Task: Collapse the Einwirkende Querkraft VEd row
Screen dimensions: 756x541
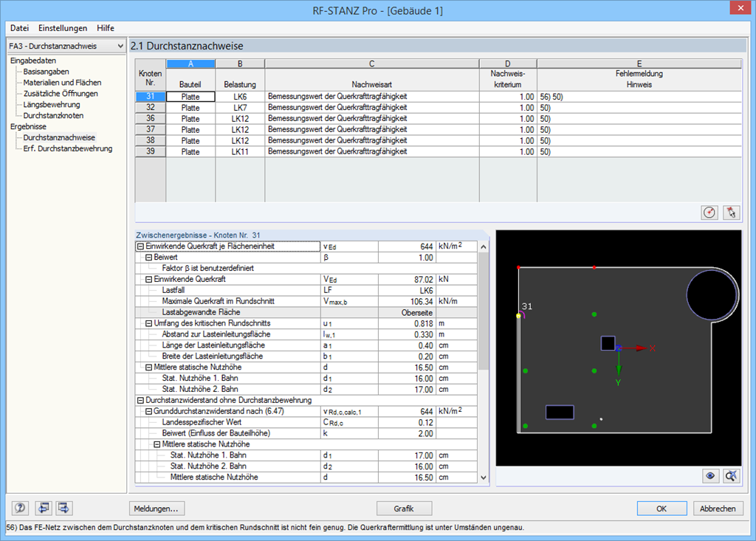Action: 149,279
